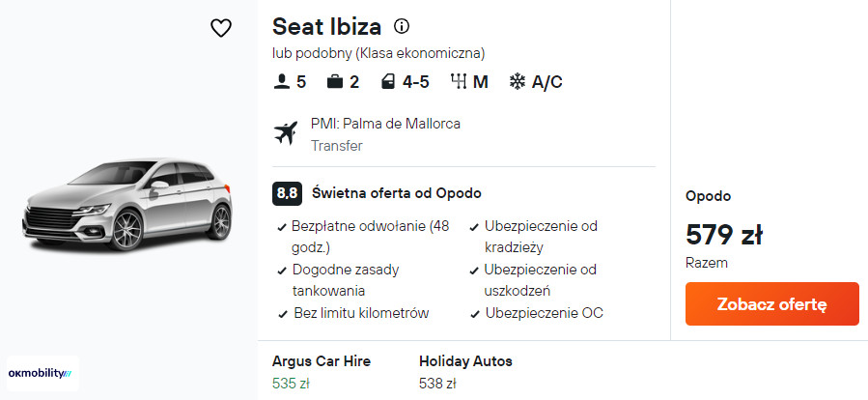Image resolution: width=868 pixels, height=400 pixels.
Task: Click the airplane pickup icon
Action: pyautogui.click(x=287, y=133)
